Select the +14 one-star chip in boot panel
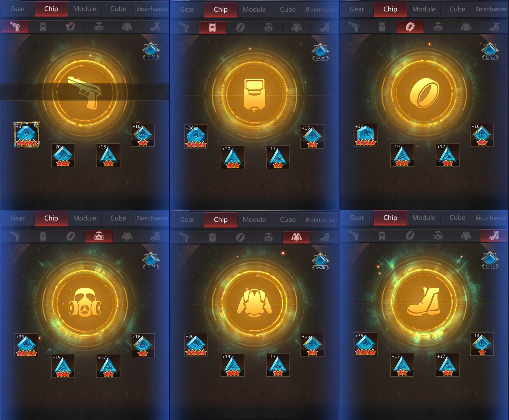 [x=482, y=344]
